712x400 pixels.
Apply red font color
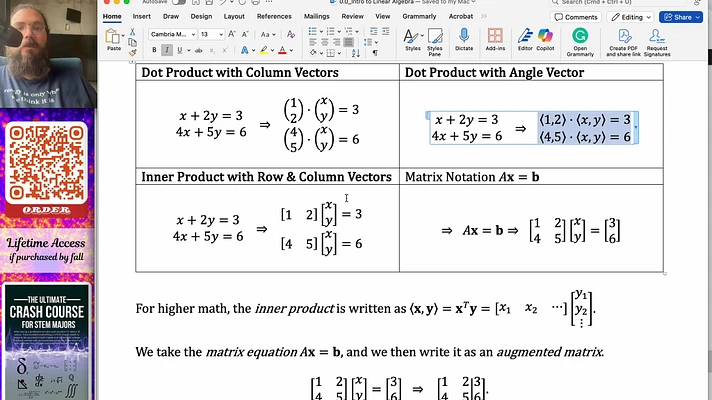pyautogui.click(x=282, y=50)
